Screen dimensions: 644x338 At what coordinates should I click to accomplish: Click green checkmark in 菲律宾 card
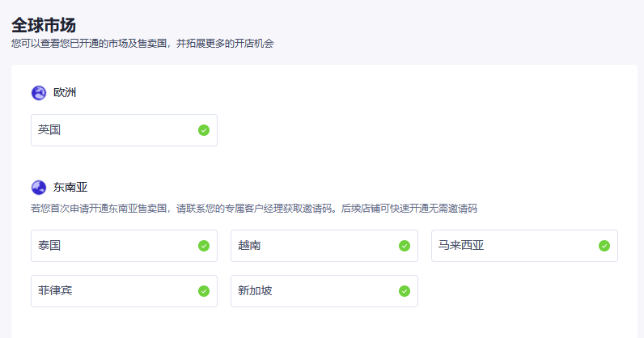[x=204, y=291]
